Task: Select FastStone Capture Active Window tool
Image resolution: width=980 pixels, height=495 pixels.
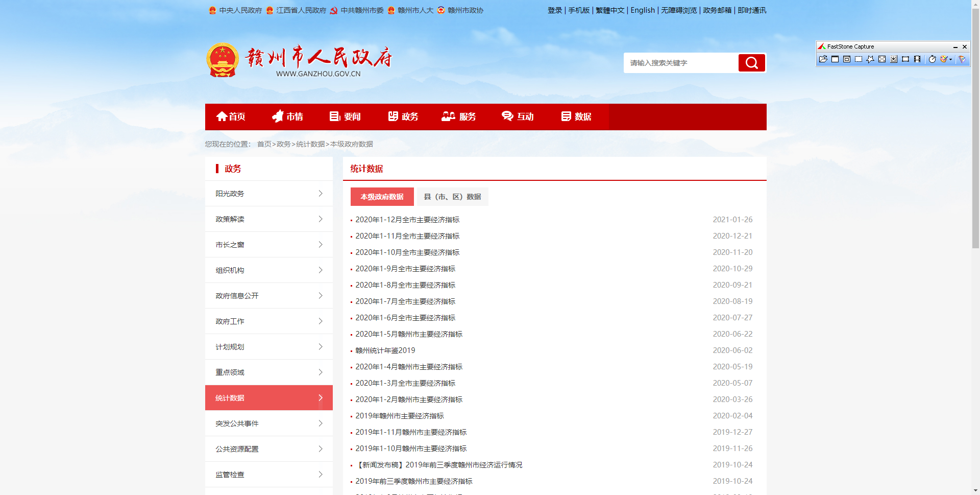Action: coord(835,59)
